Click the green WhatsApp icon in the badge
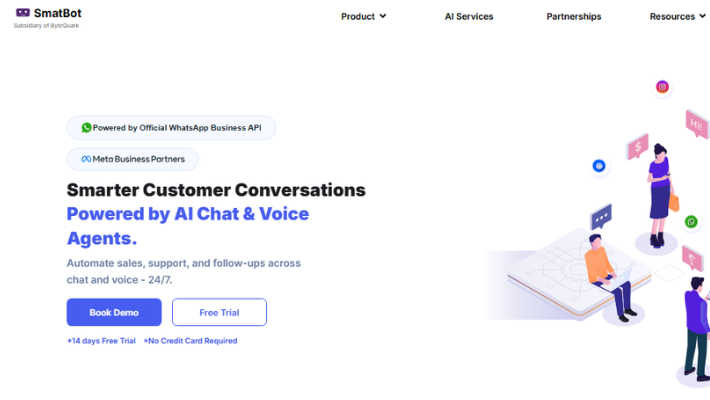Viewport: 710px width, 400px height. 87,128
